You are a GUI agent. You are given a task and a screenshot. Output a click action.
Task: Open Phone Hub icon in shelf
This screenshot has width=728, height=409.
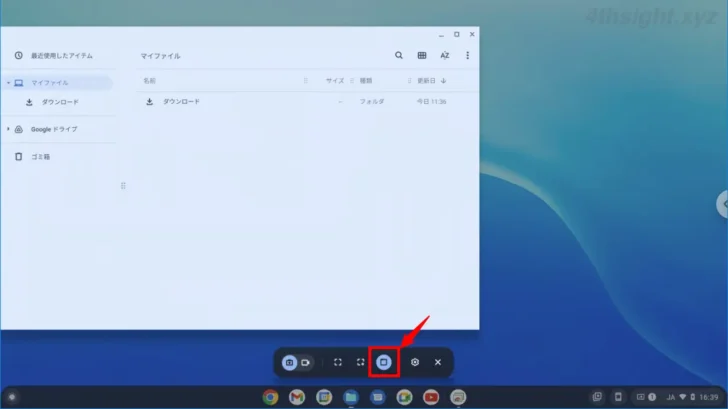coord(618,396)
